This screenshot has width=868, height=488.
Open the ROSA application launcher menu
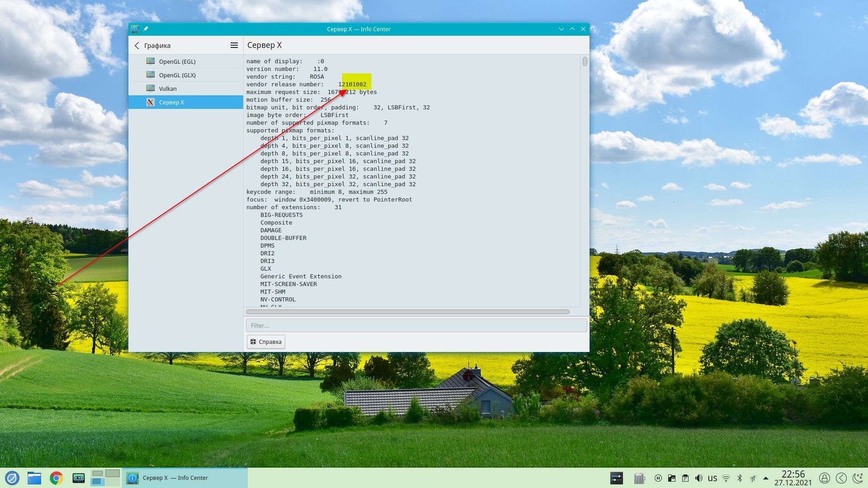(x=12, y=478)
